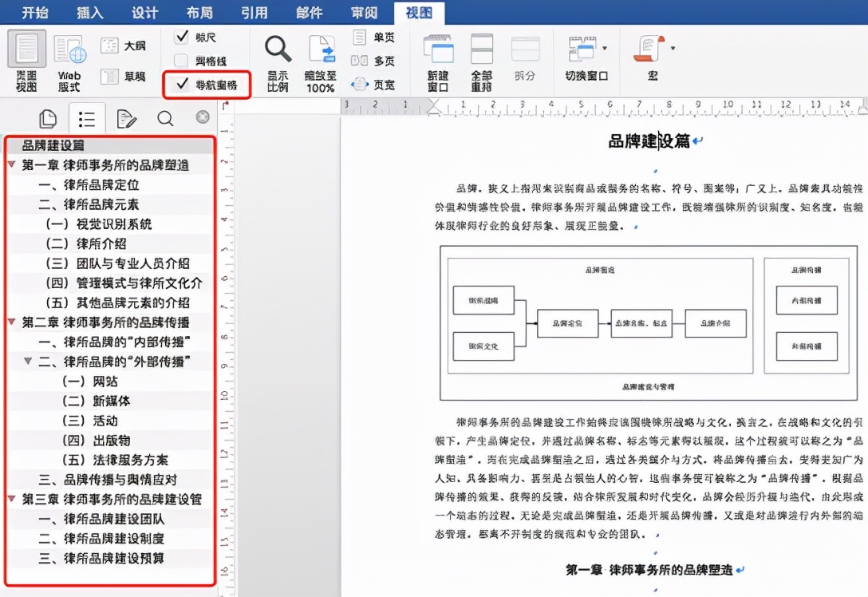Enable the Gridlines checkbox
This screenshot has width=868, height=597.
[x=183, y=60]
